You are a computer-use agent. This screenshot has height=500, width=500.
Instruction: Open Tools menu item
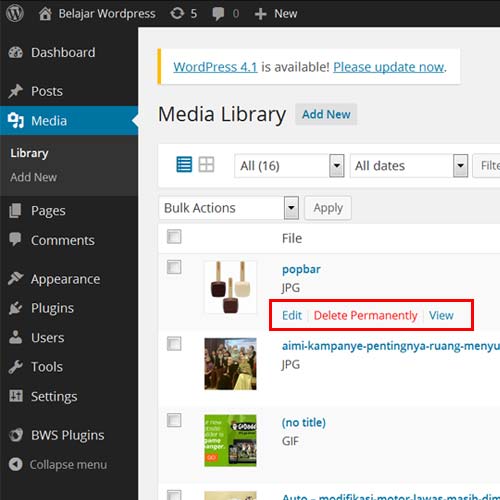tap(47, 367)
